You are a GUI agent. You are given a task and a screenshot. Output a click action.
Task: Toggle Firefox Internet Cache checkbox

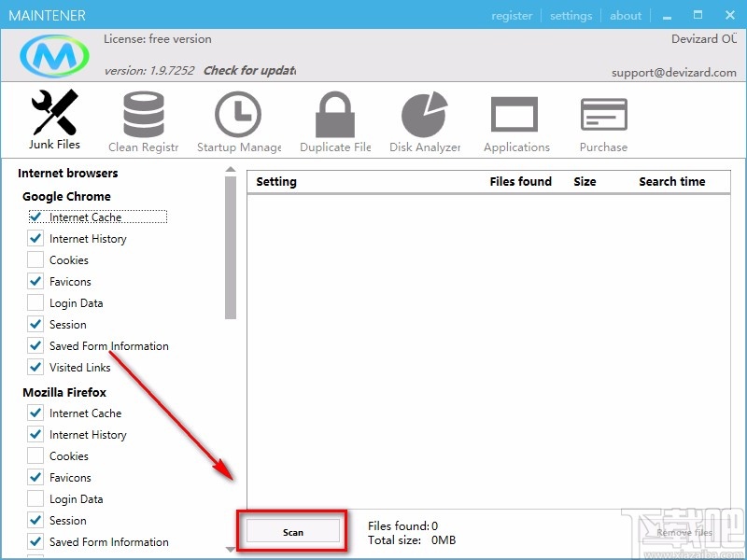point(35,413)
